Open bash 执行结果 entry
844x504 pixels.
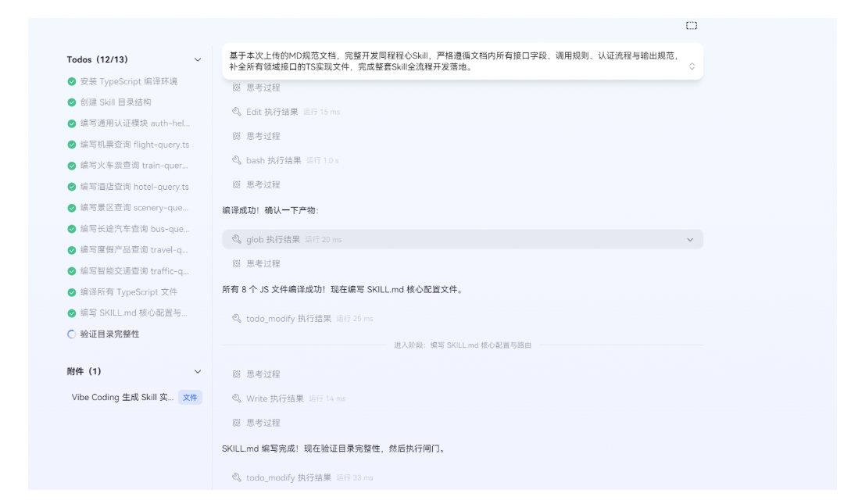pyautogui.click(x=274, y=160)
